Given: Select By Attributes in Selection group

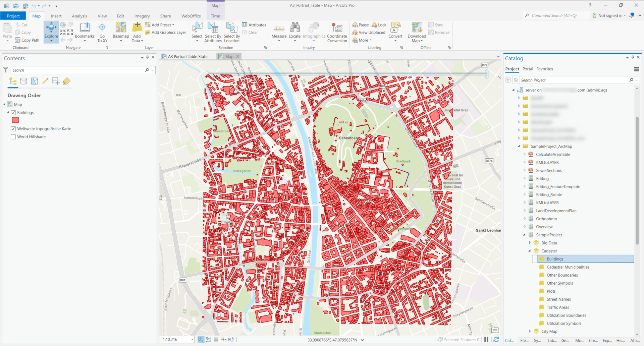Looking at the screenshot, I should [x=213, y=32].
